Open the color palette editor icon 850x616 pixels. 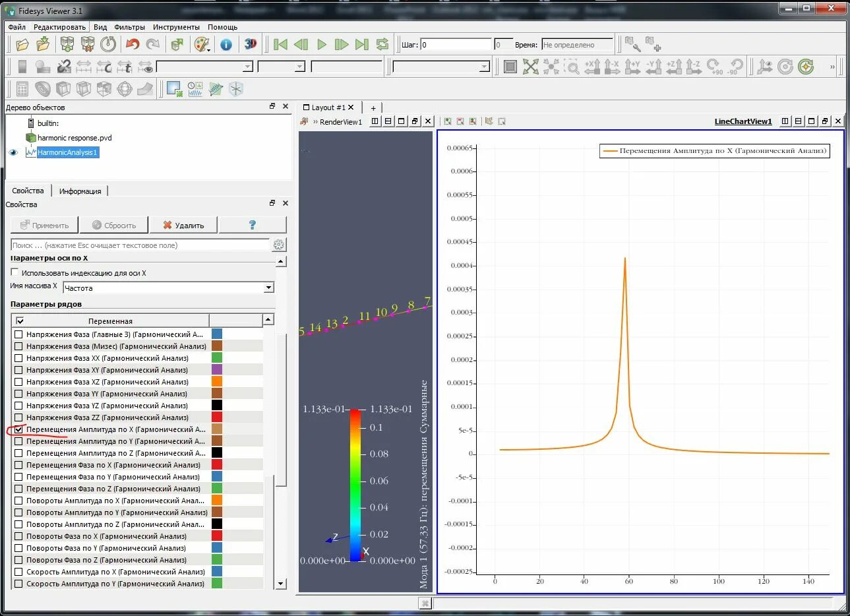(202, 44)
